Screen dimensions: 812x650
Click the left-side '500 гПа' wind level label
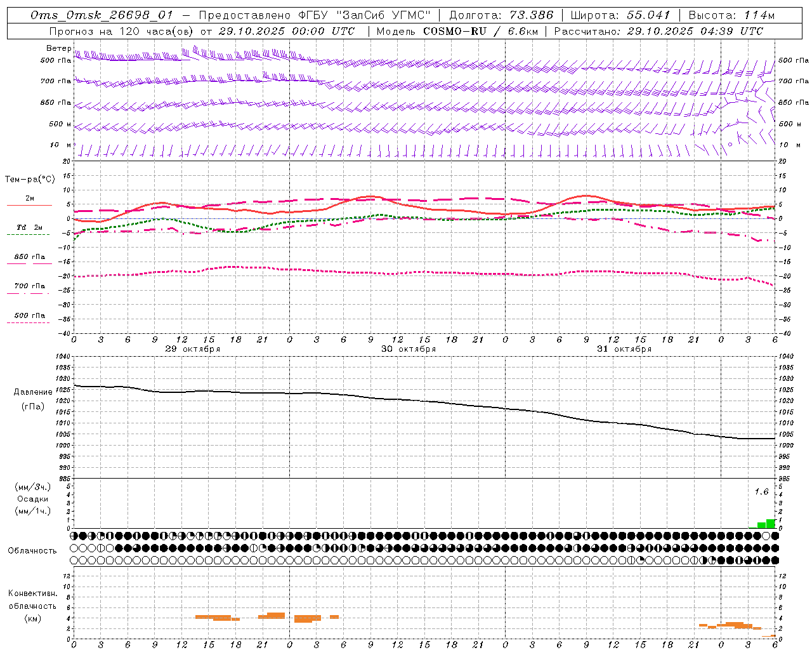click(56, 60)
